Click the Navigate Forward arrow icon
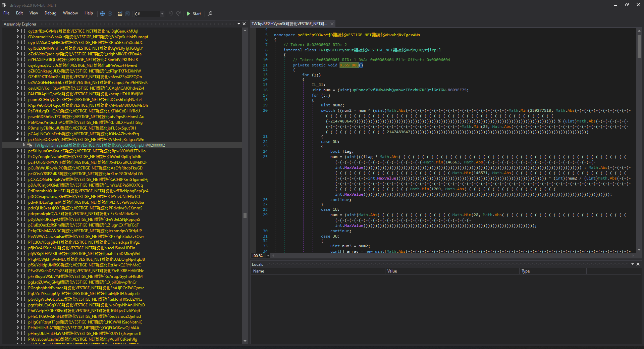This screenshot has height=349, width=644. click(110, 14)
